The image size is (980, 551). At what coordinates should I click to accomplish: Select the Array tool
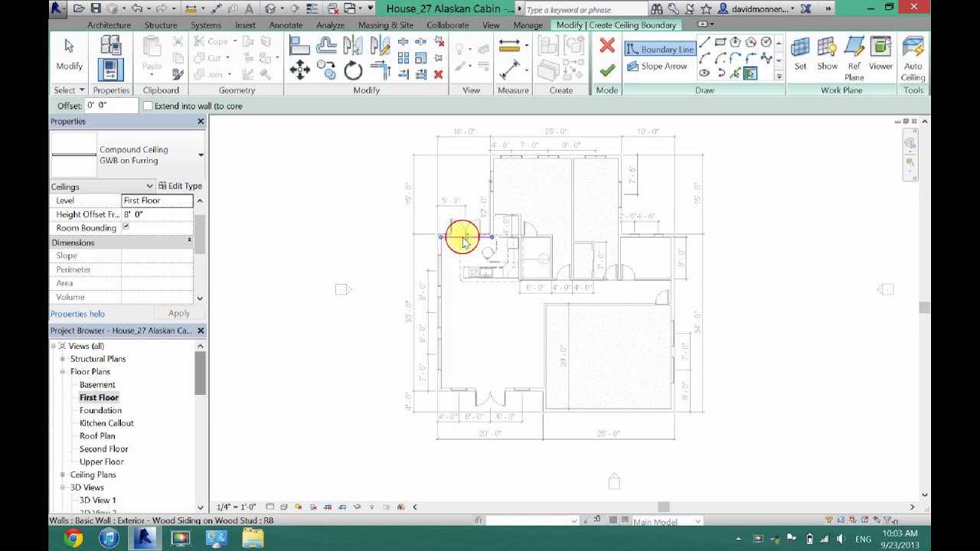403,58
